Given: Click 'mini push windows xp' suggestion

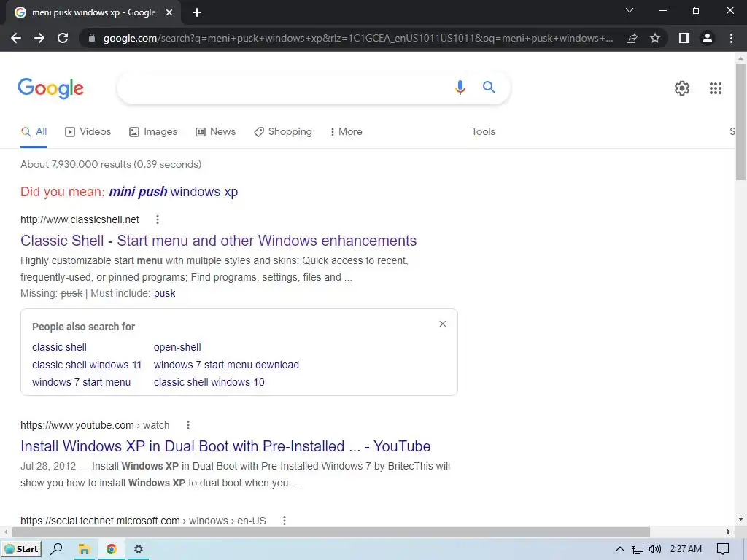Looking at the screenshot, I should point(174,192).
